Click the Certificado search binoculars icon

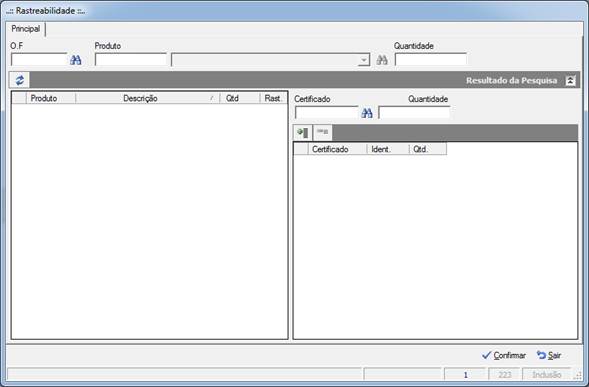tap(367, 113)
